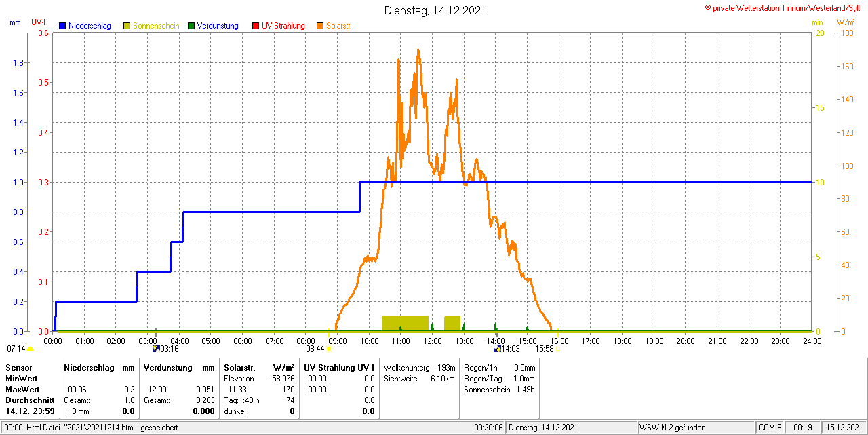Screen dimensions: 868x435
Task: Click the sunset icon after 15:58
Action: 558,349
